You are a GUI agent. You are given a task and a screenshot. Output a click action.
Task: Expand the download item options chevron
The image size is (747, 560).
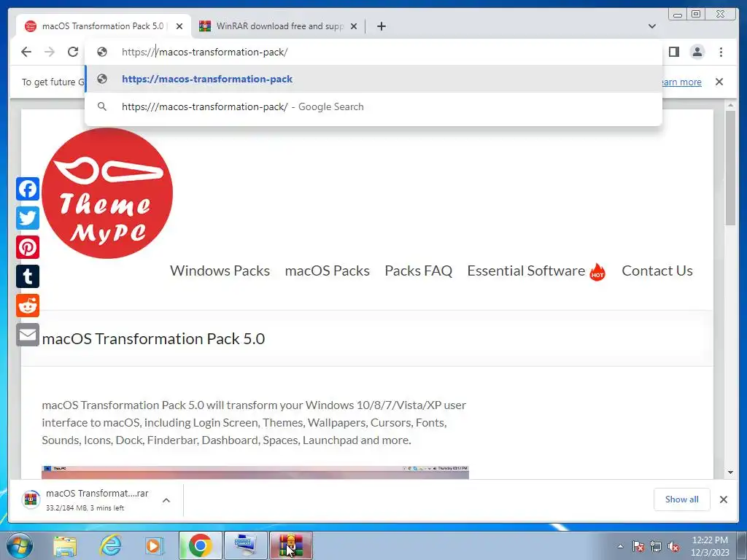166,500
